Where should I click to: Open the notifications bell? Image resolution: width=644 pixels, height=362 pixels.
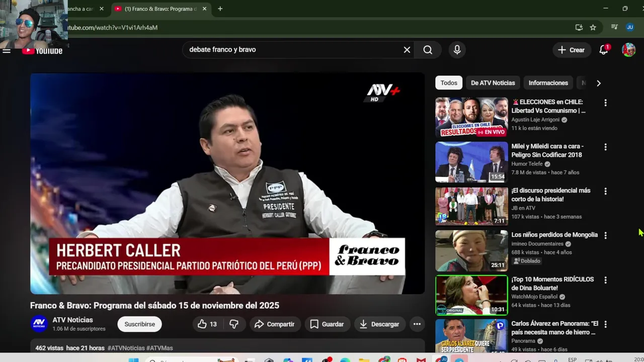coord(604,50)
